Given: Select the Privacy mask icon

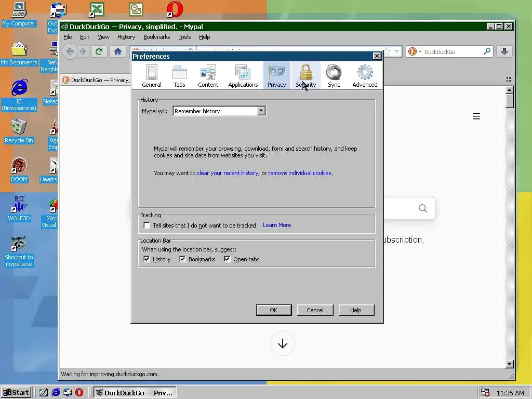Looking at the screenshot, I should tap(276, 72).
